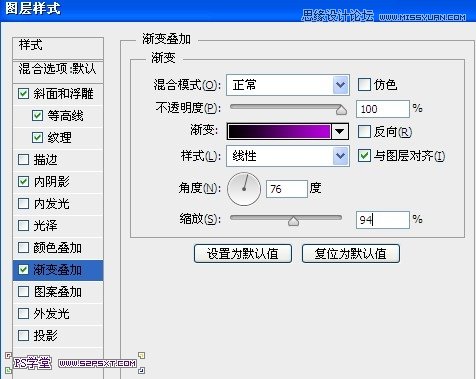Click the angle field showing 76
The image size is (476, 379).
click(x=287, y=189)
